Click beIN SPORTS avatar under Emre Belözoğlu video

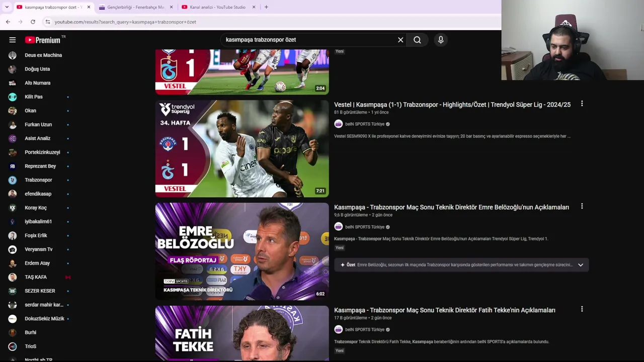click(x=338, y=227)
